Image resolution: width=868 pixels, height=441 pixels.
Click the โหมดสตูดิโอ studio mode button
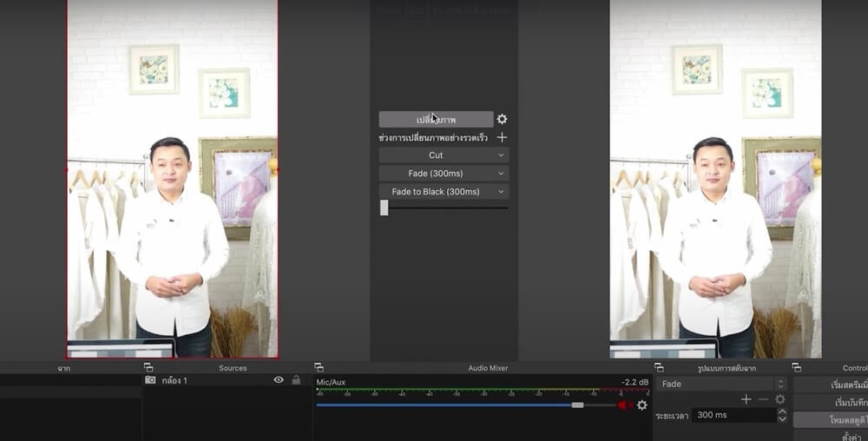(832, 420)
